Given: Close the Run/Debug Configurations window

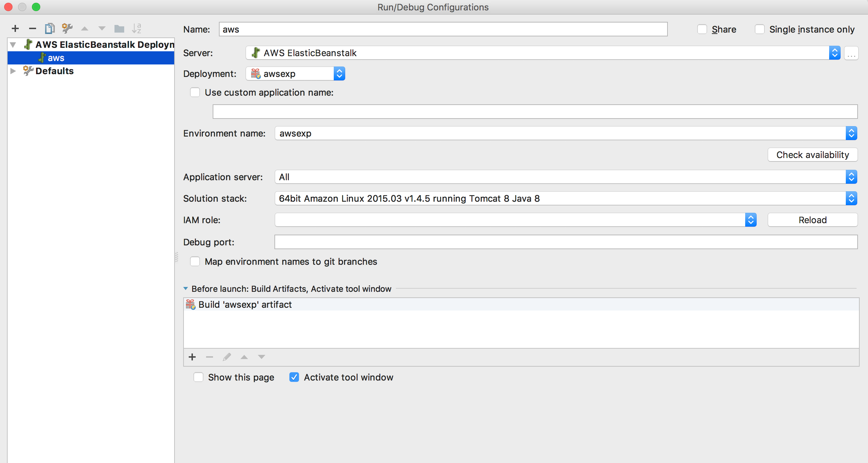Looking at the screenshot, I should (x=8, y=7).
